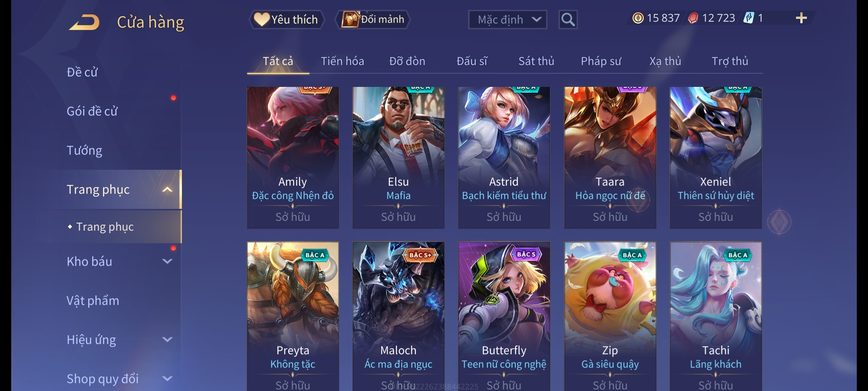
Task: Open Gói đề cử in sidebar
Action: click(92, 111)
